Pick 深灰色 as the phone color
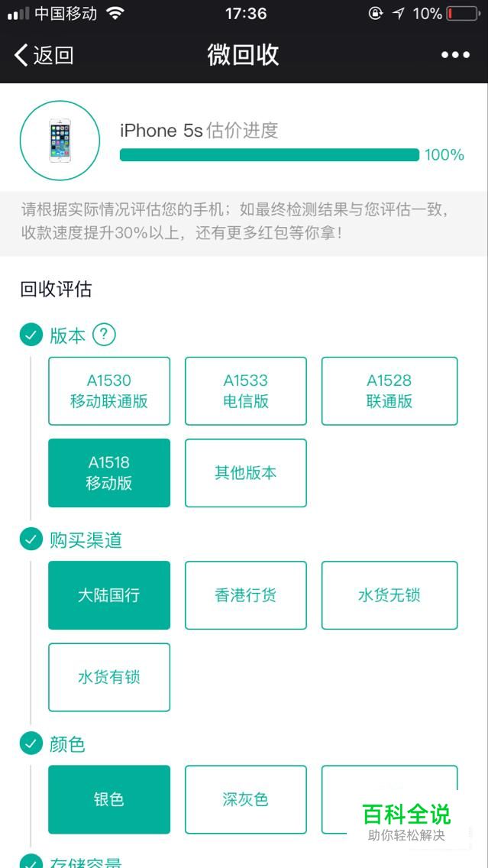Image resolution: width=488 pixels, height=868 pixels. 246,799
